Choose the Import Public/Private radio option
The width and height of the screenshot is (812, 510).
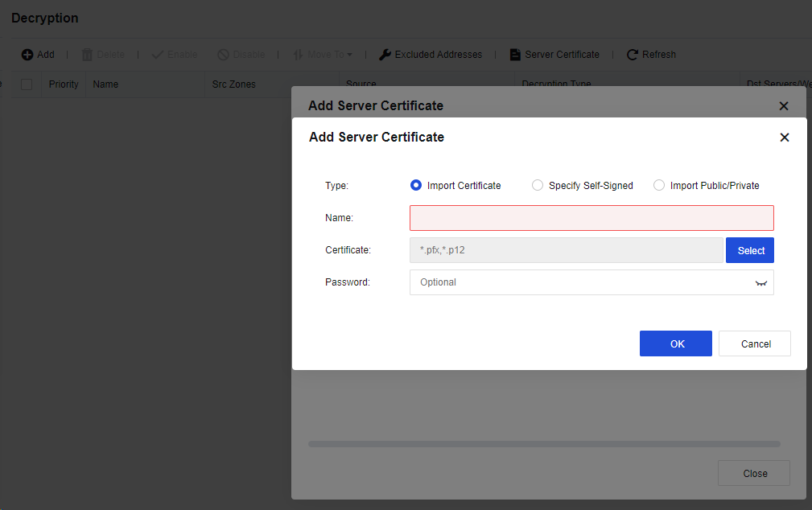pos(659,185)
